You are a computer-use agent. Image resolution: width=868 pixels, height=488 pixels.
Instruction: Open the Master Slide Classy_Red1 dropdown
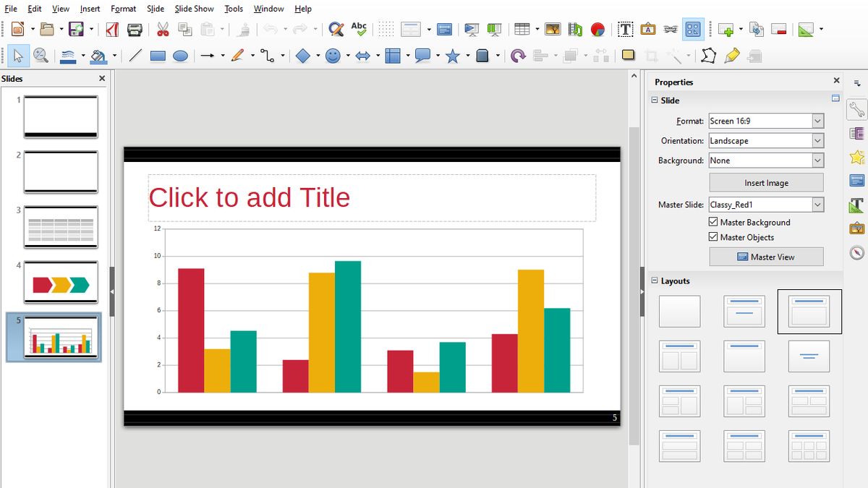click(x=817, y=205)
